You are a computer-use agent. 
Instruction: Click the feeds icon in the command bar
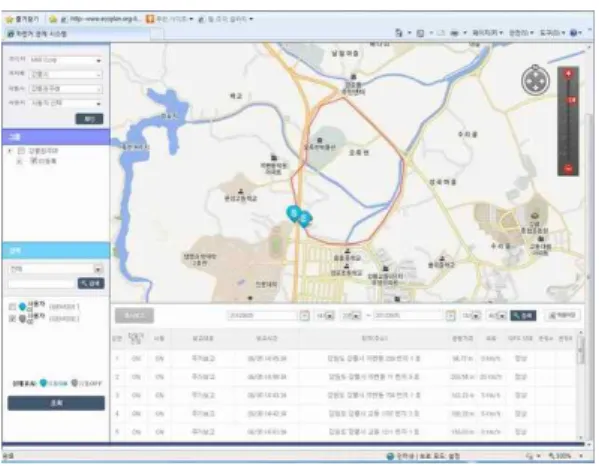point(420,33)
